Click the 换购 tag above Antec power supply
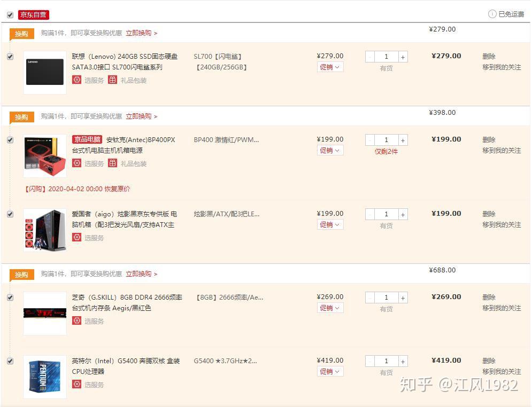 22,117
